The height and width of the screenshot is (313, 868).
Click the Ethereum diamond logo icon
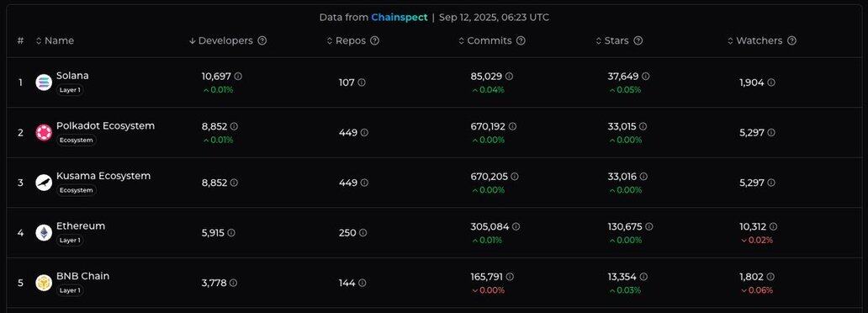[44, 233]
